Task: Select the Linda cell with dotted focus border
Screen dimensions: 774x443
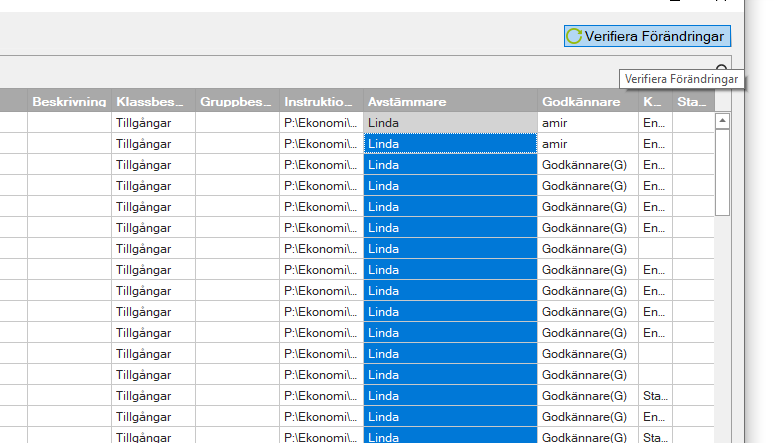Action: 450,144
